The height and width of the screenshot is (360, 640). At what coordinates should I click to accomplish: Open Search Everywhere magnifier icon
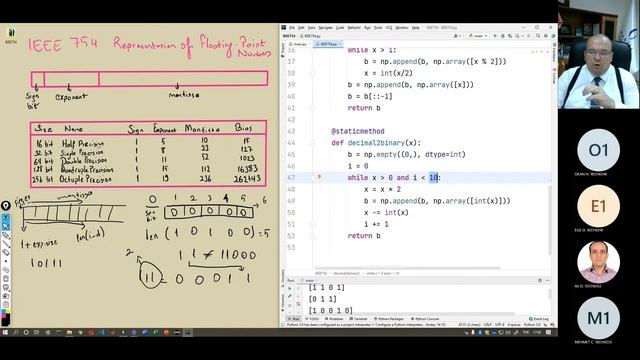[538, 36]
